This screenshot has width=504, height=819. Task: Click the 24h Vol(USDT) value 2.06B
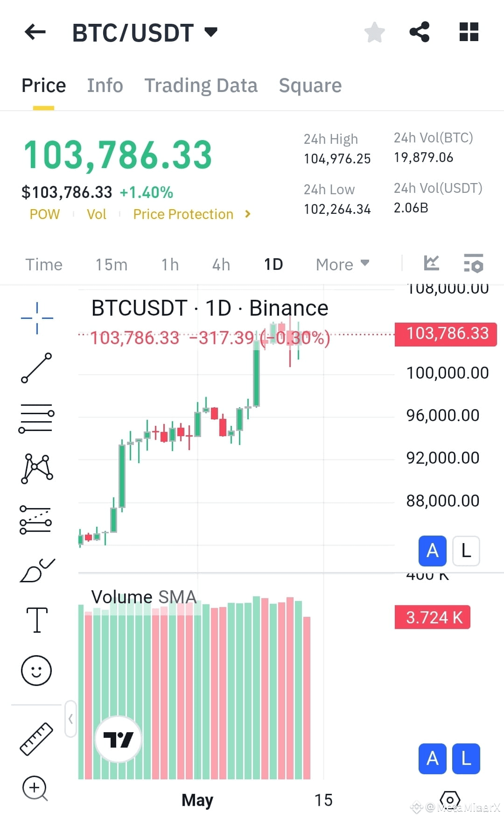[411, 208]
